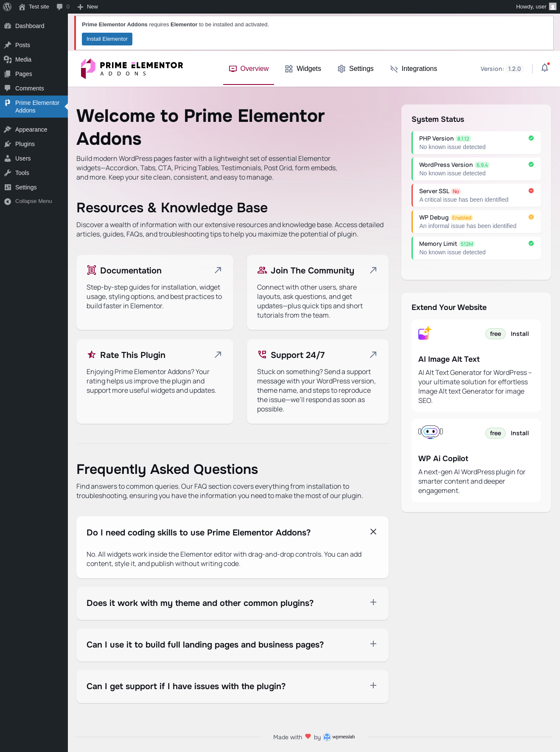Click the AI Image Alt Text plugin icon
560x752 pixels.
(x=425, y=333)
